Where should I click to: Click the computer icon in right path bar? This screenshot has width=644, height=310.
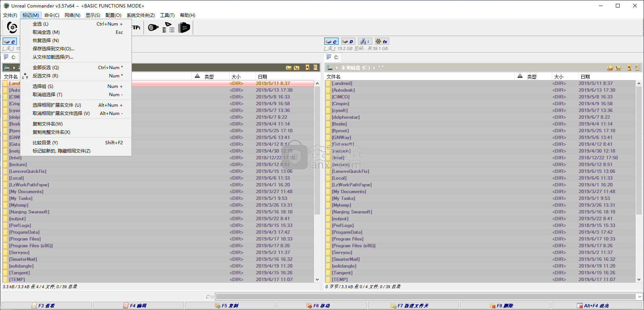[330, 68]
